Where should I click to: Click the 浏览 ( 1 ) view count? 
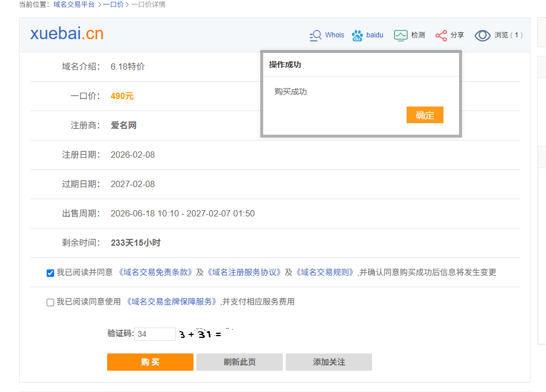[509, 35]
